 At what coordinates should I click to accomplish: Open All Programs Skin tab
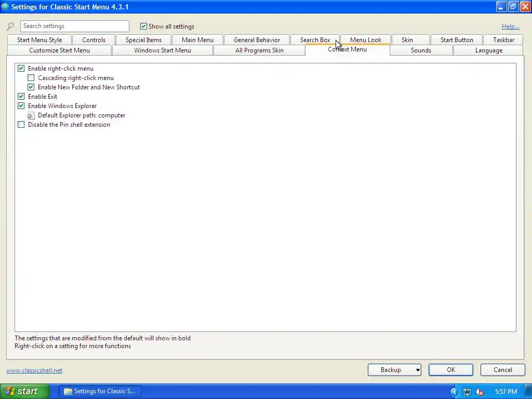[259, 50]
